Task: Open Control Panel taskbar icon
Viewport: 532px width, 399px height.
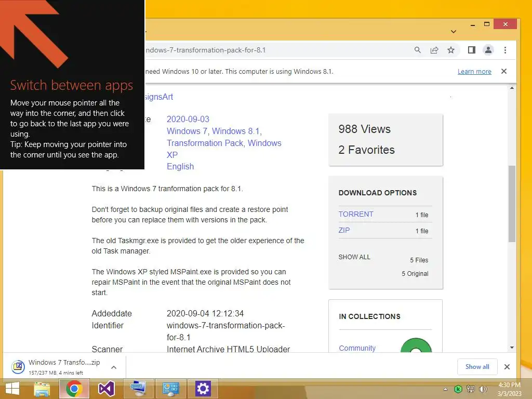Action: [170, 389]
